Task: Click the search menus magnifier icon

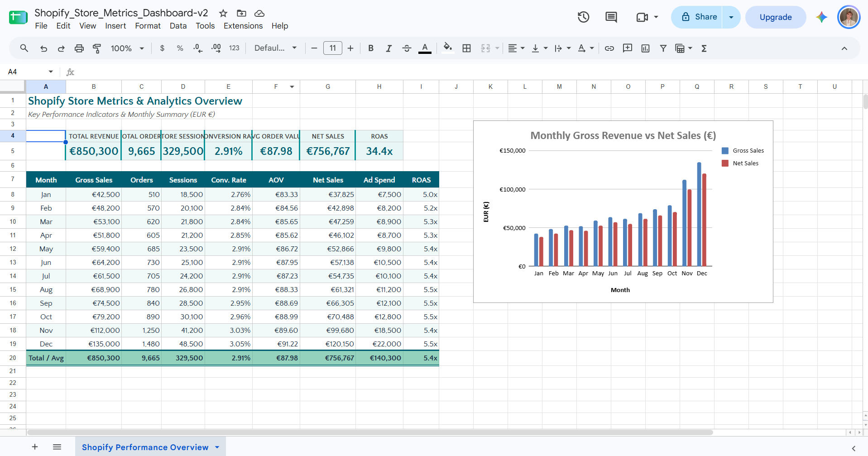Action: (24, 48)
